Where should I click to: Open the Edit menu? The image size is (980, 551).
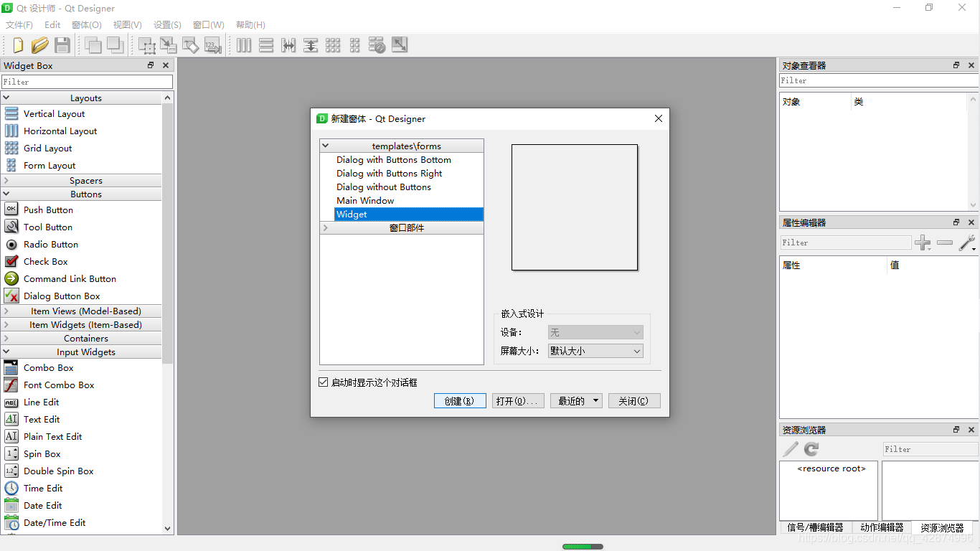(52, 25)
